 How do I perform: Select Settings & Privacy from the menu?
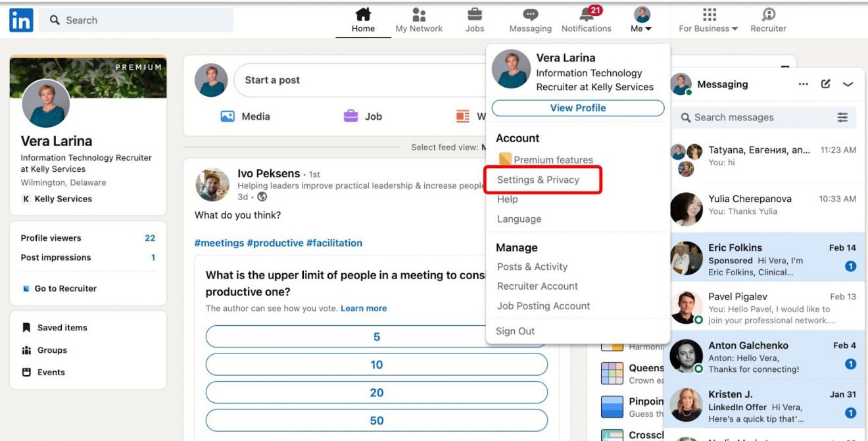pyautogui.click(x=538, y=179)
